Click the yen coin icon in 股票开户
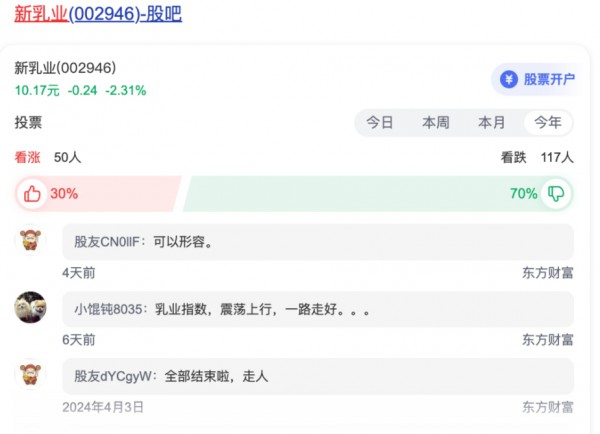600x434 pixels. click(509, 80)
